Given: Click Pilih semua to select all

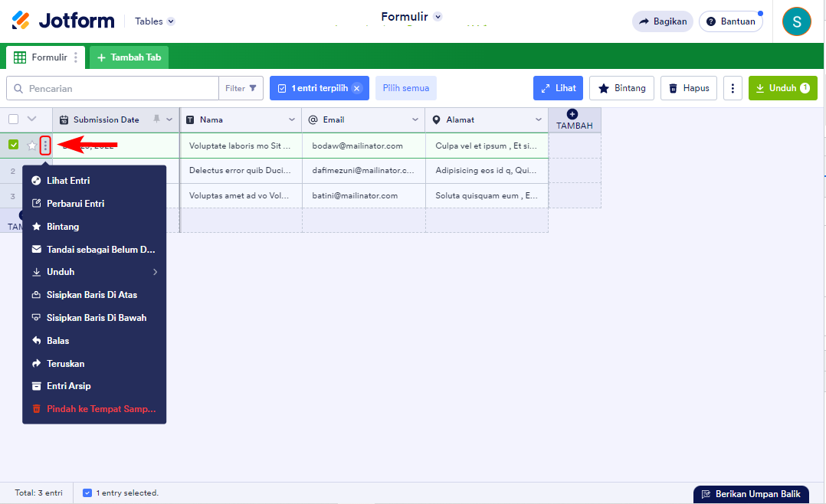Looking at the screenshot, I should tap(405, 88).
